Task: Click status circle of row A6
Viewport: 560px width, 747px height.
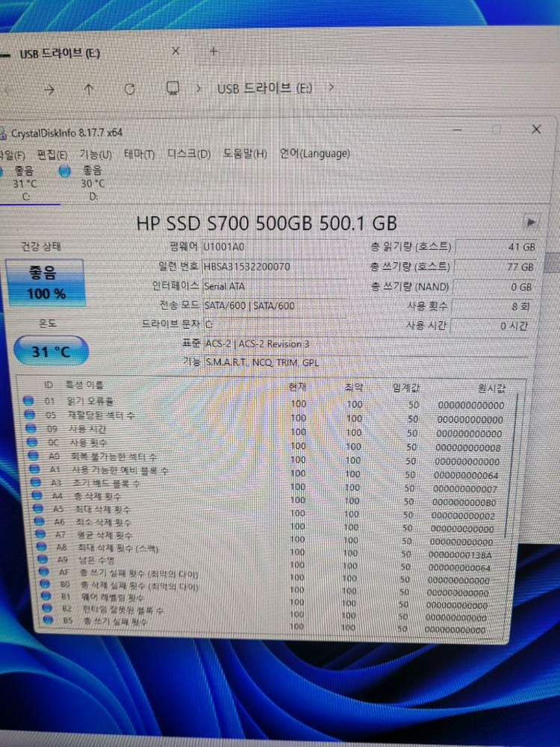Action: [40, 521]
